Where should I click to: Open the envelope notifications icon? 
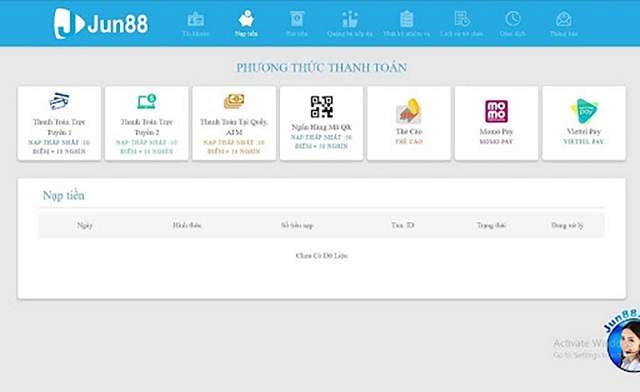pyautogui.click(x=564, y=19)
